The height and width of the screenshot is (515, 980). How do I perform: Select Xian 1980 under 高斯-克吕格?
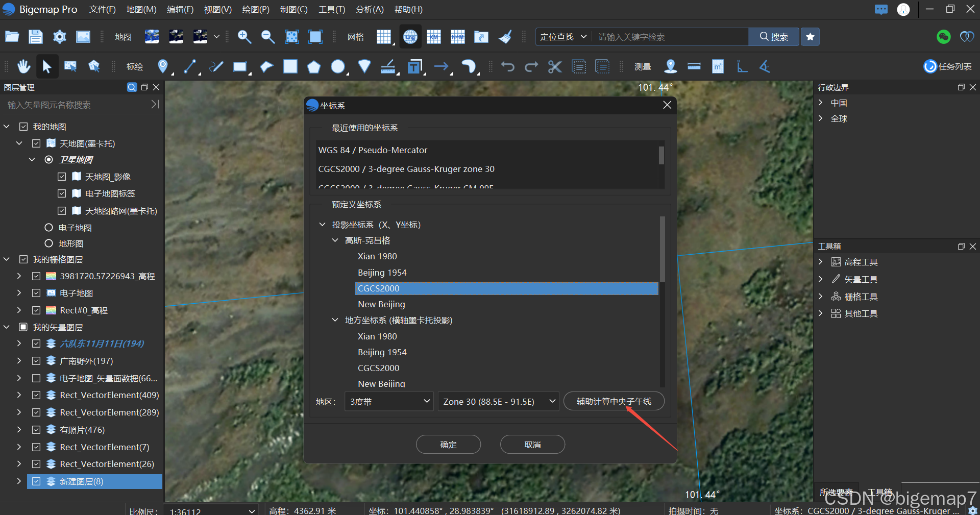377,256
